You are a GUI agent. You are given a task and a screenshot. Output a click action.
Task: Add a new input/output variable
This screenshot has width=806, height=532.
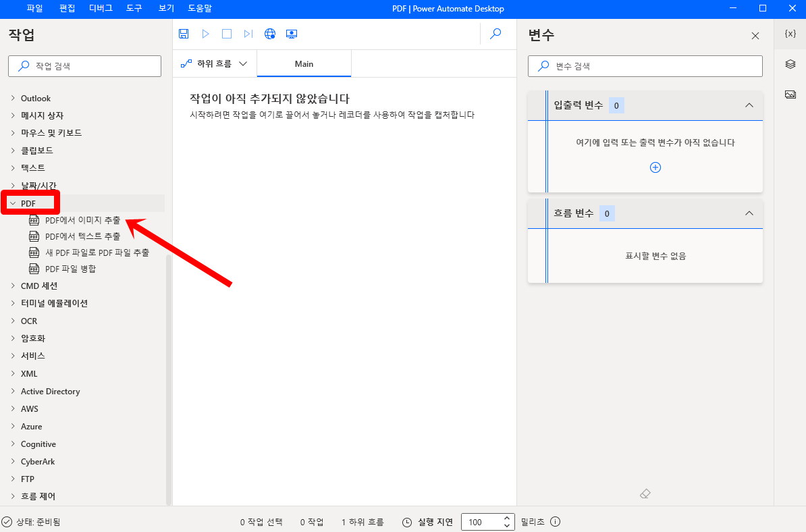pos(655,167)
